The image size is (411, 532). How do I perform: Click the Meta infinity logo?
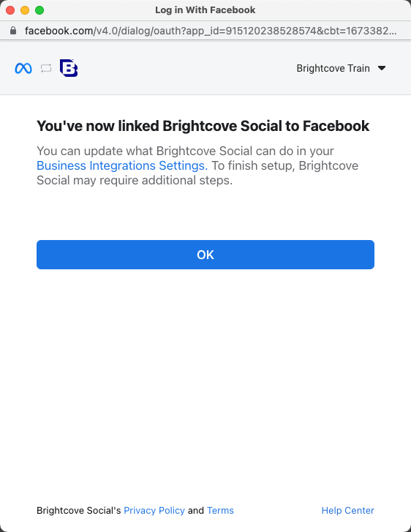(x=23, y=68)
